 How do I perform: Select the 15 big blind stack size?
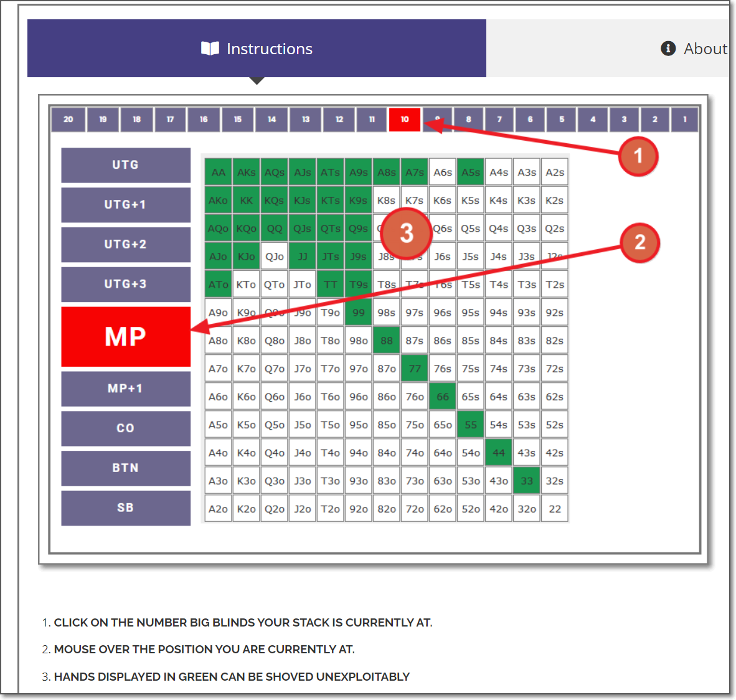click(x=237, y=120)
